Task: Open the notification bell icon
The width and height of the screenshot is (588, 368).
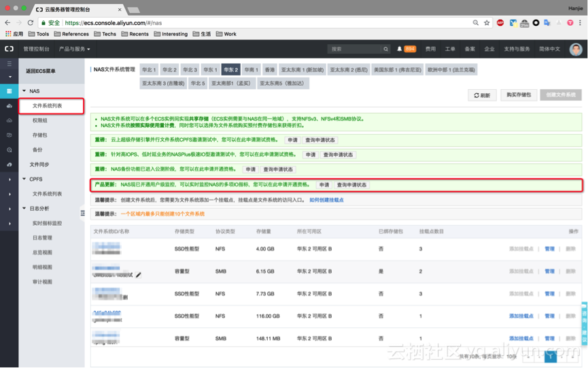Action: click(x=400, y=49)
